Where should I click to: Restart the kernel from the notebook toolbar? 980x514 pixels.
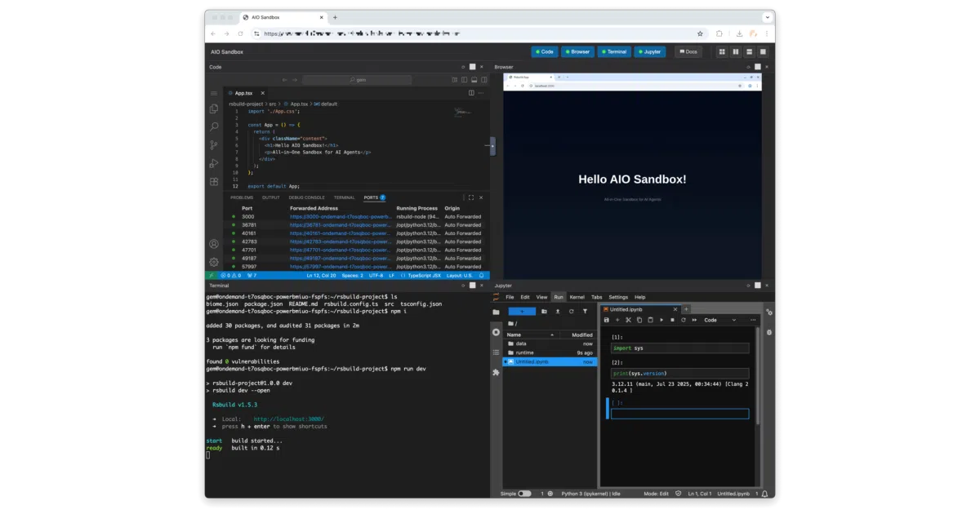684,320
